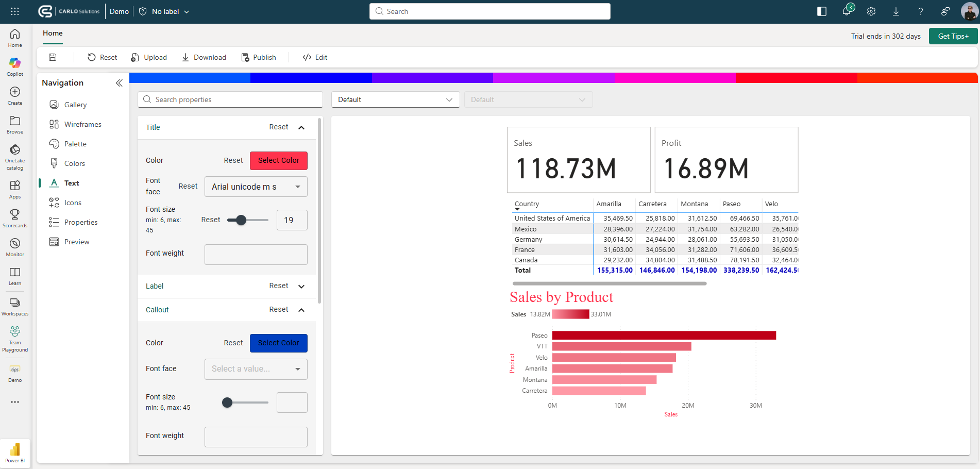Open the notifications bell icon
Screen dimensions: 980x469
846,11
